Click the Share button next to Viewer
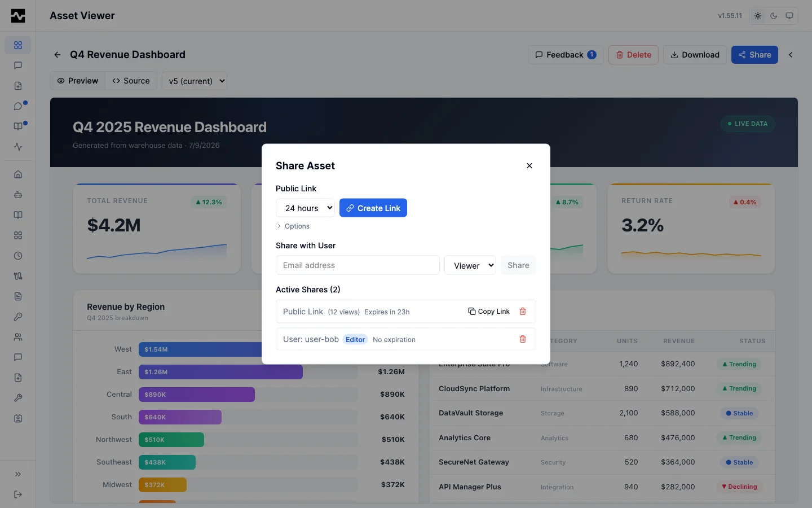The height and width of the screenshot is (508, 812). pos(518,265)
